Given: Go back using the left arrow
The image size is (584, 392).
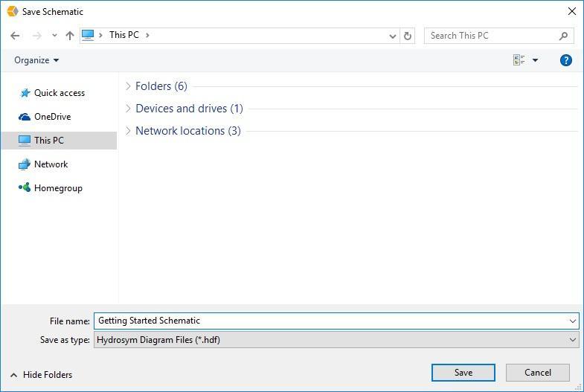Looking at the screenshot, I should [15, 36].
